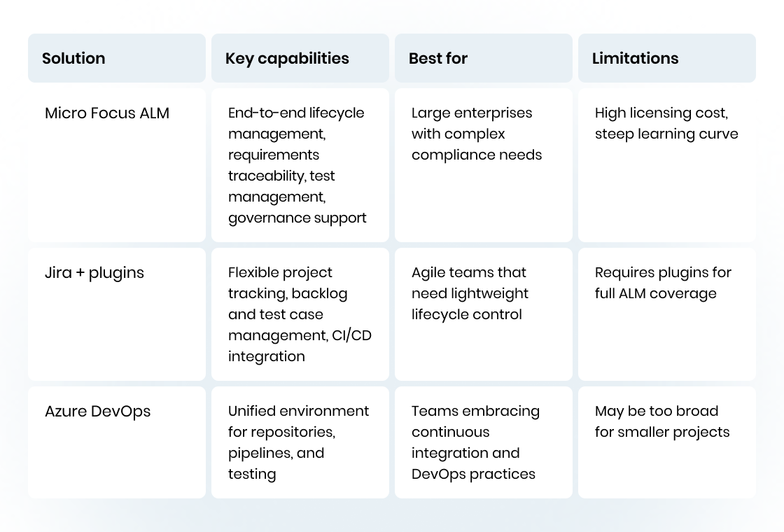Click the Best for column header
784x532 pixels.
484,58
